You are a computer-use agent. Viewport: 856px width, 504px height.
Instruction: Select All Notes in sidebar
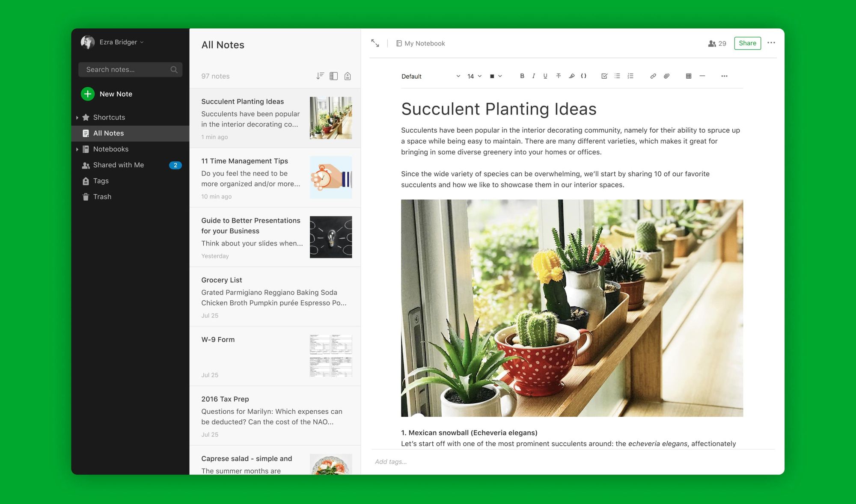coord(108,133)
